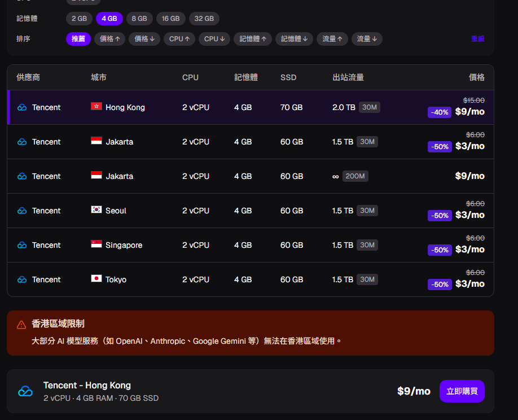The image size is (518, 420).
Task: Click the Tencent - Hong Kong summary title
Action: [87, 386]
